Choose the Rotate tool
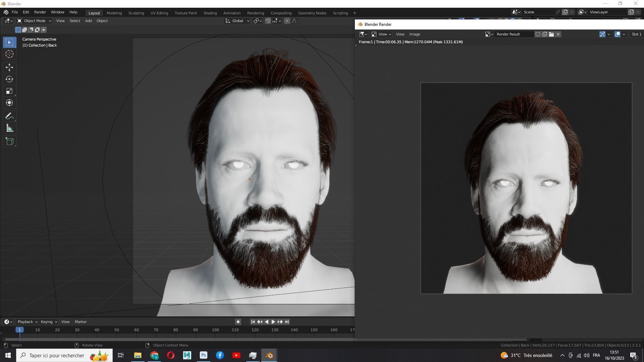644x362 pixels. (9, 79)
